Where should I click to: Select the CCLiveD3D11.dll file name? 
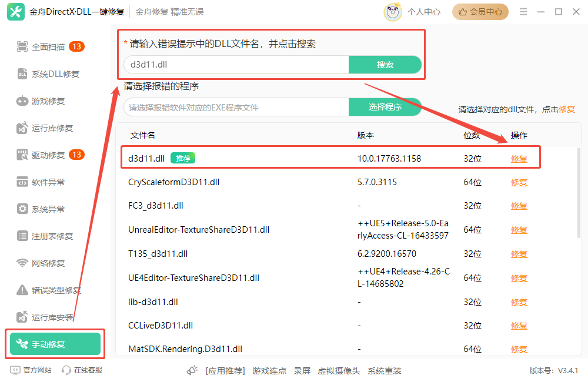pos(161,326)
